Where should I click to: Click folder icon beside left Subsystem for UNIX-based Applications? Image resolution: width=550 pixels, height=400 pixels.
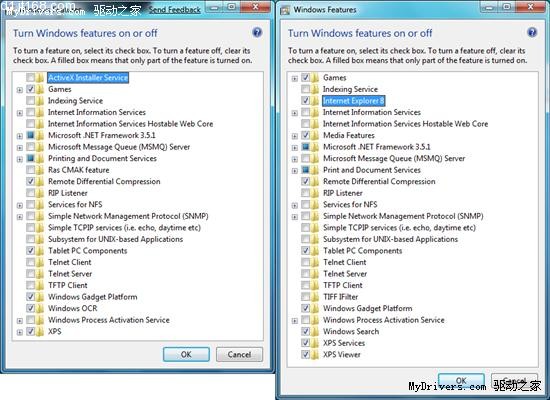click(x=40, y=239)
